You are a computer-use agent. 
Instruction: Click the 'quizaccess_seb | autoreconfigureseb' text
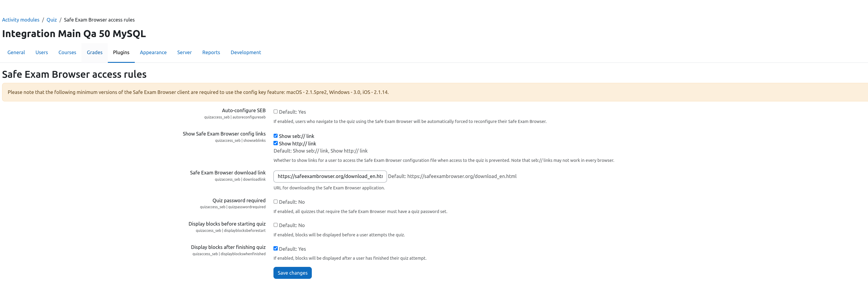point(235,117)
